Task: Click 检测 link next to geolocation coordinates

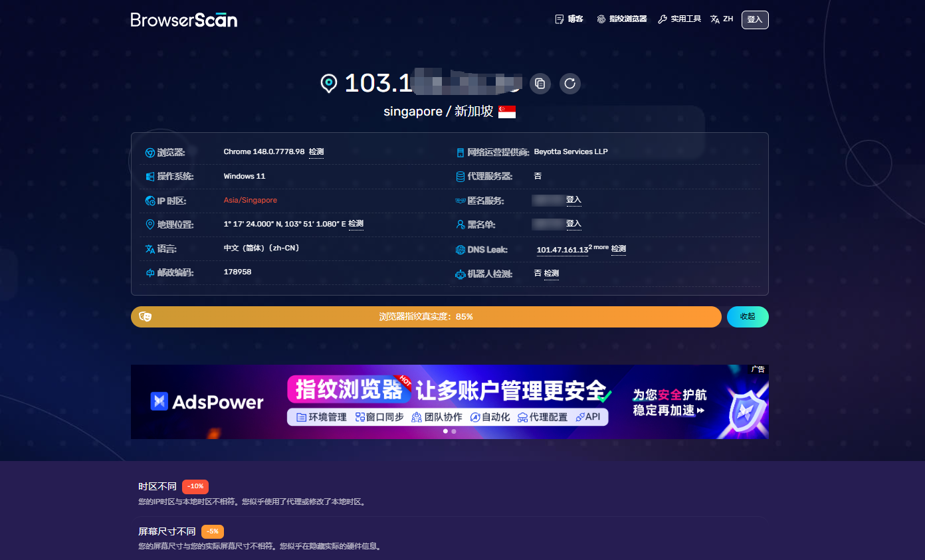Action: click(356, 224)
